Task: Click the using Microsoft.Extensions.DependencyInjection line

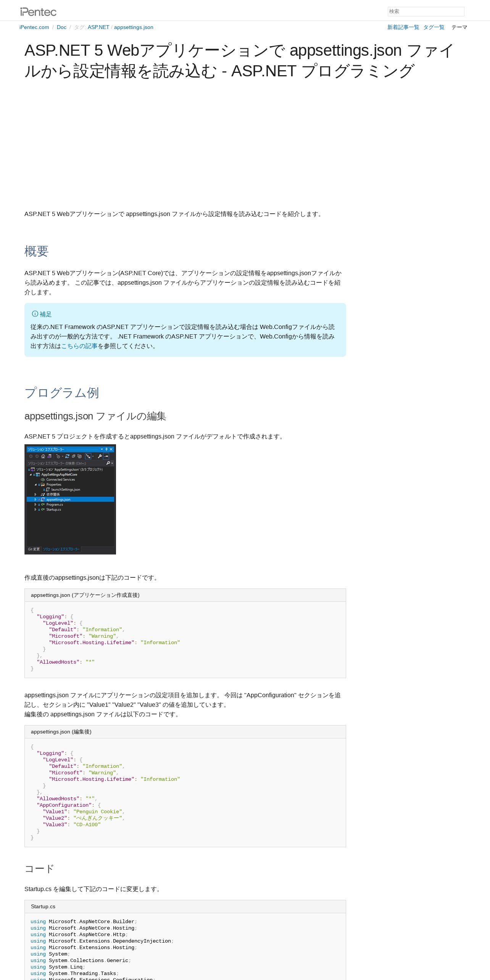Action: click(102, 941)
